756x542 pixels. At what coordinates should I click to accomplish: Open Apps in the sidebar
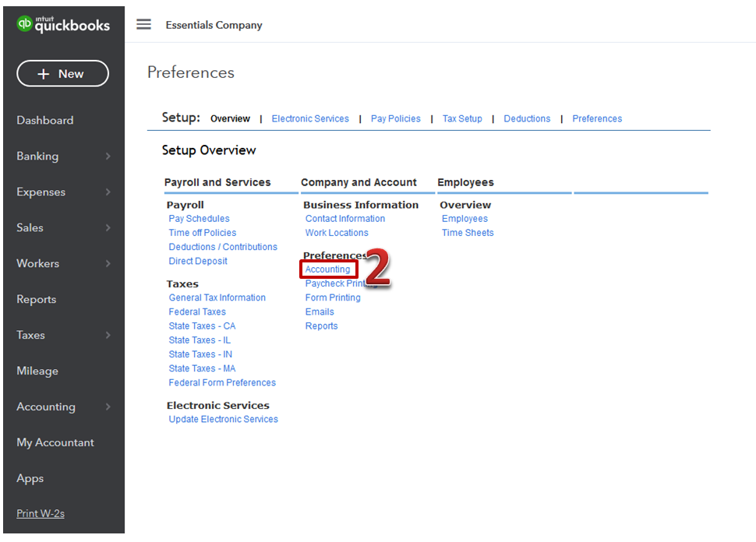[x=30, y=478]
